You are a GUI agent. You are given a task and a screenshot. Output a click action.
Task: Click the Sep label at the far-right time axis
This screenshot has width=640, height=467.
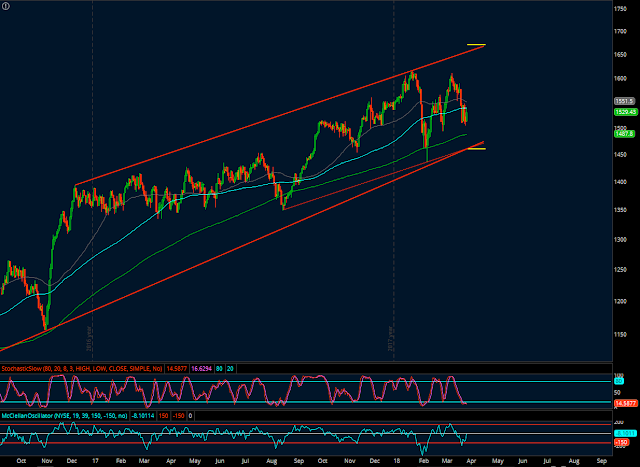(x=602, y=461)
